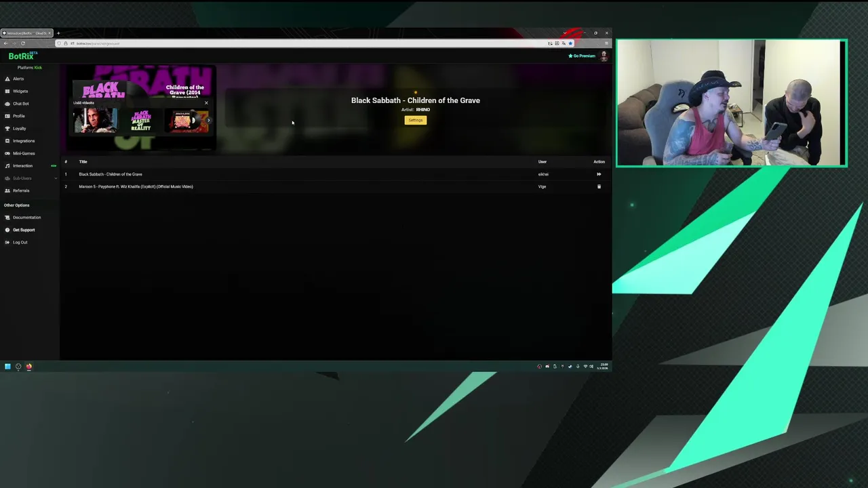Expand the Sub-Users menu chevron
Viewport: 868px width, 488px height.
(x=56, y=178)
